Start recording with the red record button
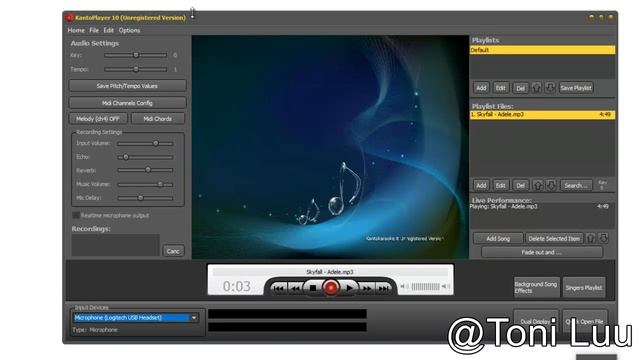The height and width of the screenshot is (360, 640). click(331, 288)
